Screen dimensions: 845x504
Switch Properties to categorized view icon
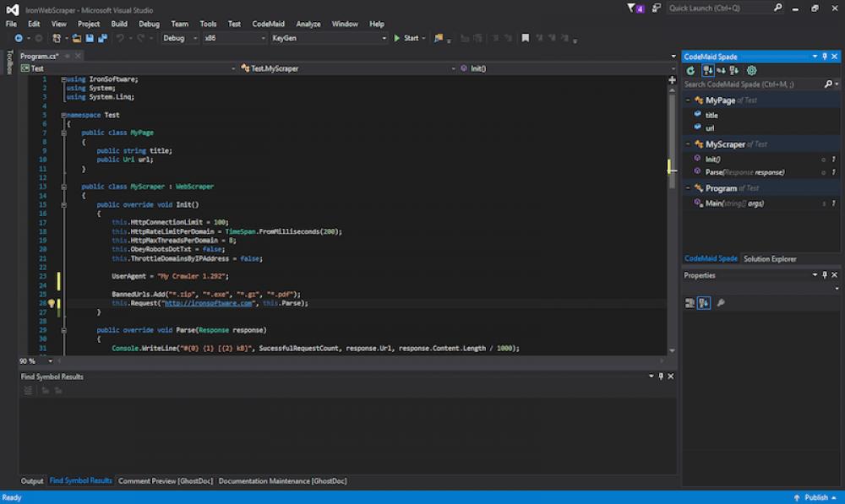tap(690, 301)
